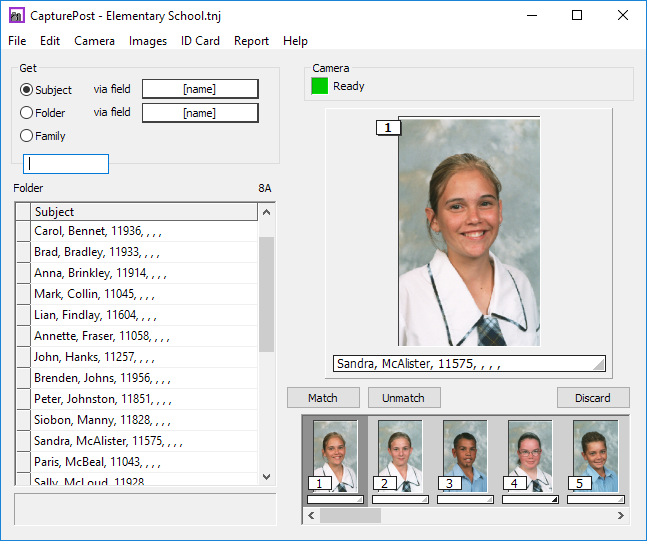This screenshot has width=647, height=541.
Task: Click thumbnail strip scroll right arrow
Action: (x=621, y=515)
